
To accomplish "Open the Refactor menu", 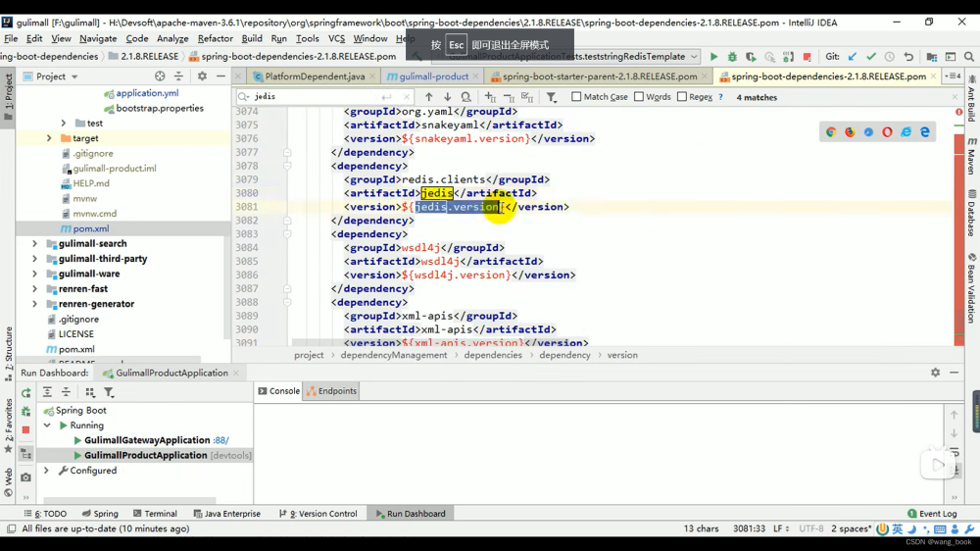I will click(215, 39).
